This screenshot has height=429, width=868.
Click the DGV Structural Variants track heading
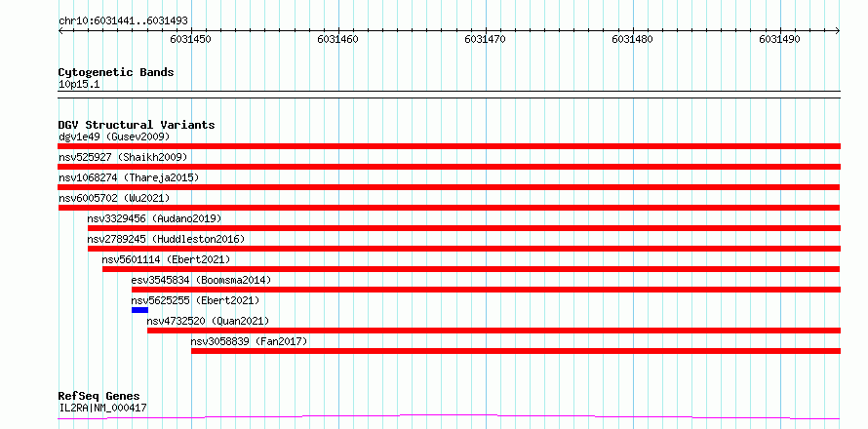tap(137, 125)
